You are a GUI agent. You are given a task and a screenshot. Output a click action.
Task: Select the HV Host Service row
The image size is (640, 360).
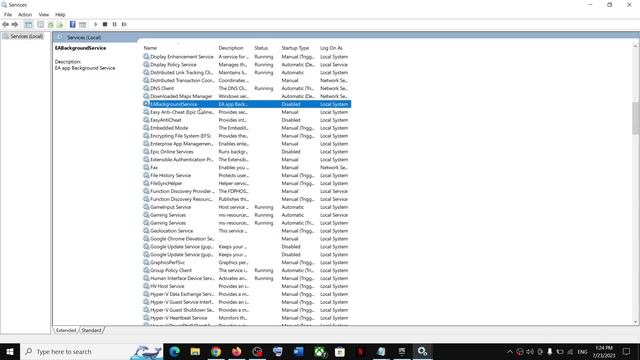(247, 286)
